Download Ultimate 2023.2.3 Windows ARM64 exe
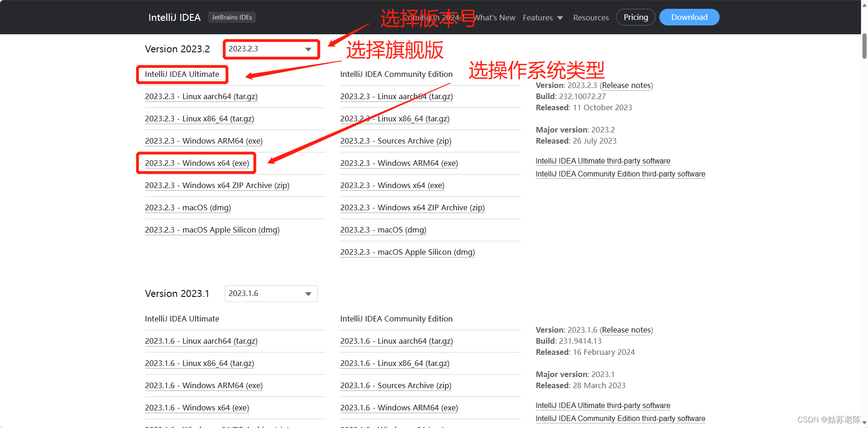 click(x=204, y=141)
